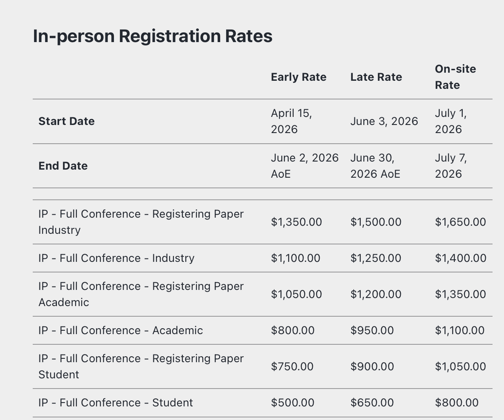This screenshot has width=504, height=420.
Task: Click the IP - Full Conference - Student label
Action: pos(116,403)
